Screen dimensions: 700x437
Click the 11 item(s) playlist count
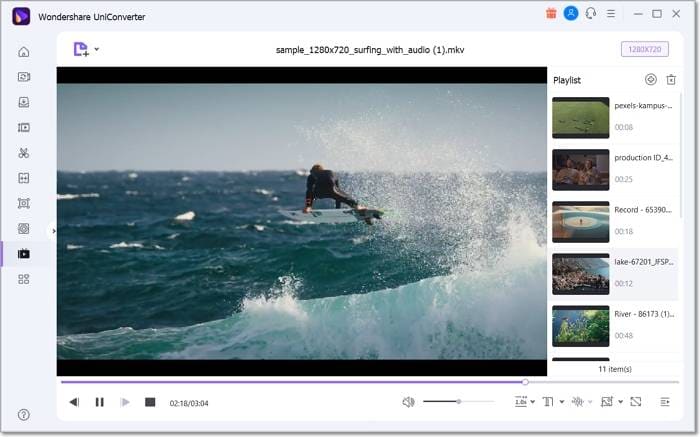click(615, 369)
